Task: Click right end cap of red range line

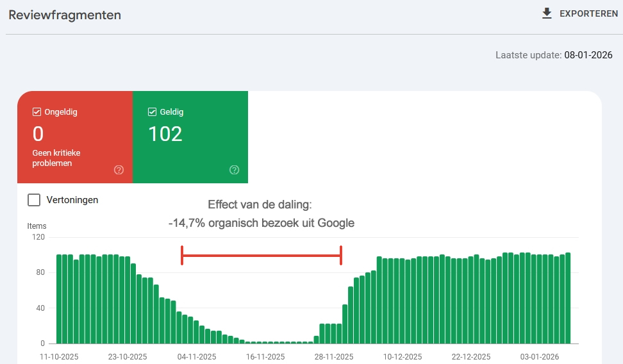Action: tap(341, 256)
